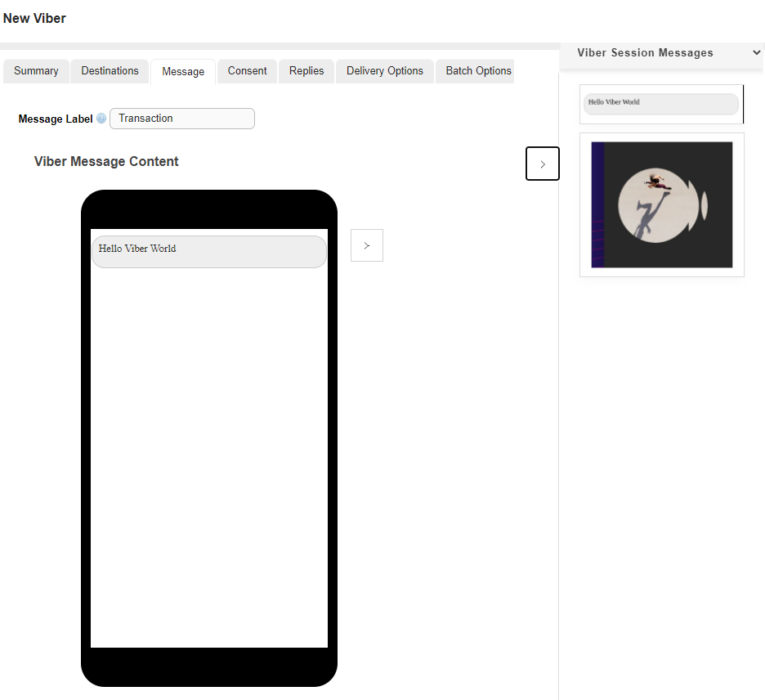Click the empty white phone preview area
765x700 pixels.
208,458
